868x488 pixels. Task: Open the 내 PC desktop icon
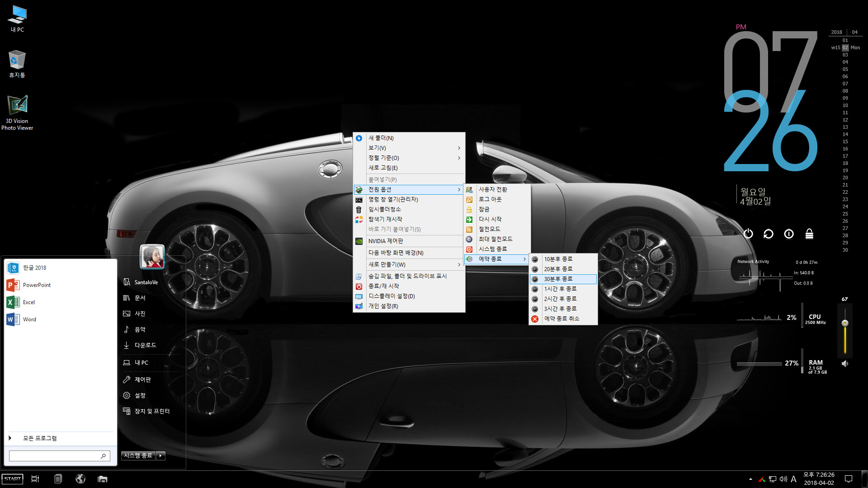pos(17,19)
